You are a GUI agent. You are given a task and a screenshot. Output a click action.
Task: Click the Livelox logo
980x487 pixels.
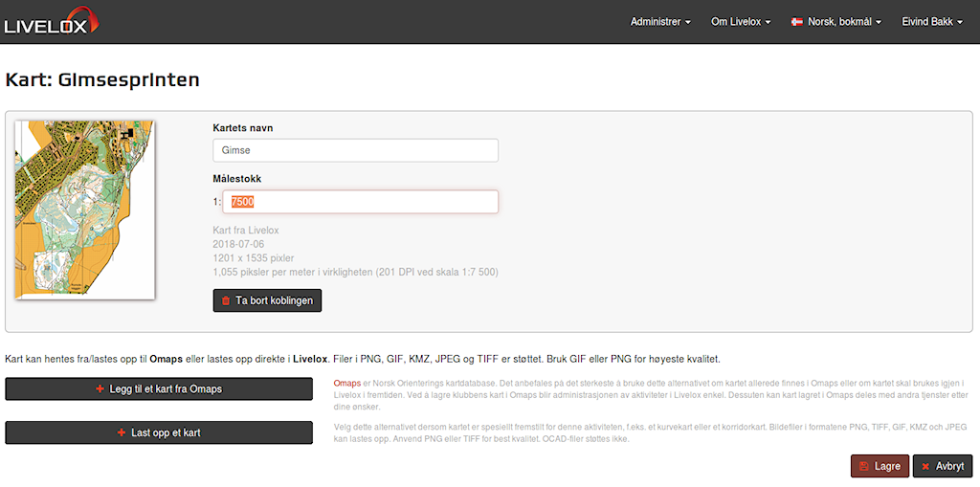(51, 21)
